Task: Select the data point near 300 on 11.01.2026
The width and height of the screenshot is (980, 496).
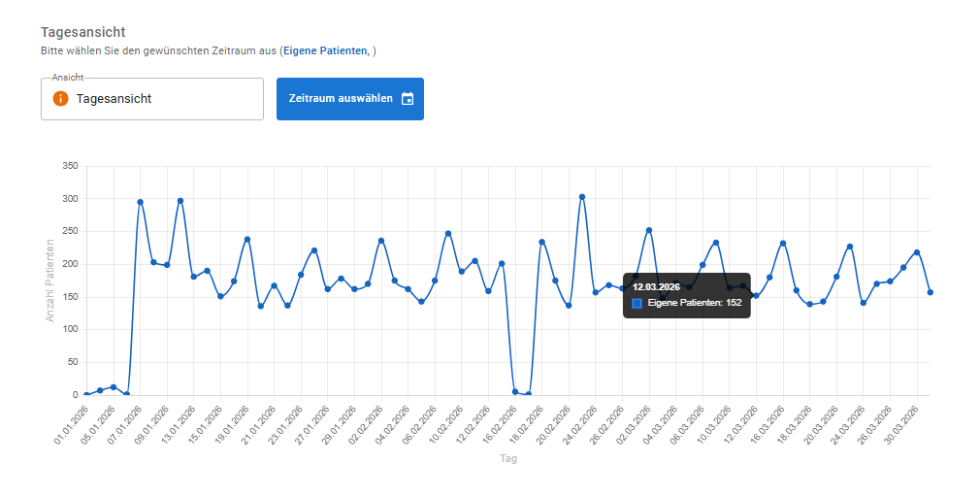Action: point(180,201)
